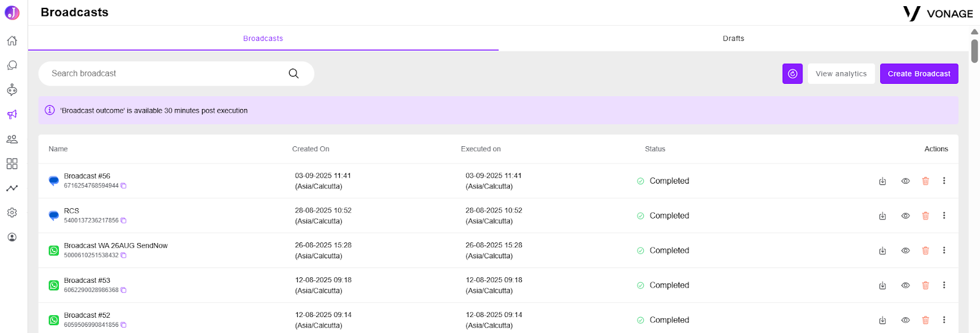This screenshot has height=333, width=980.
Task: Open the Home icon in sidebar
Action: click(x=12, y=41)
